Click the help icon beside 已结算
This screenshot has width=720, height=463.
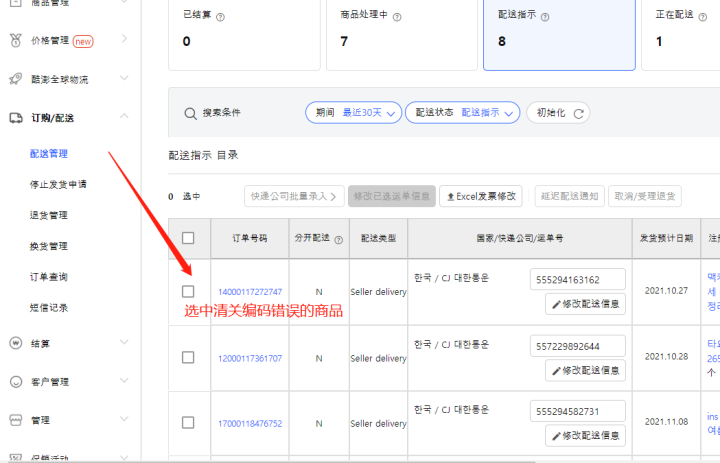click(220, 17)
